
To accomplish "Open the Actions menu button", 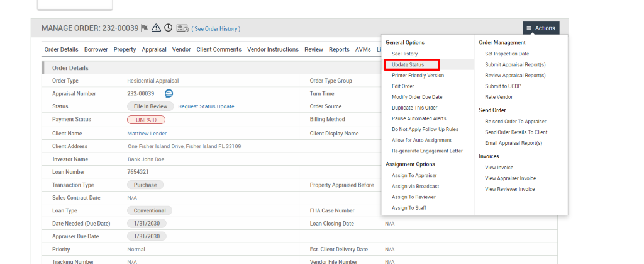I will coord(541,28).
